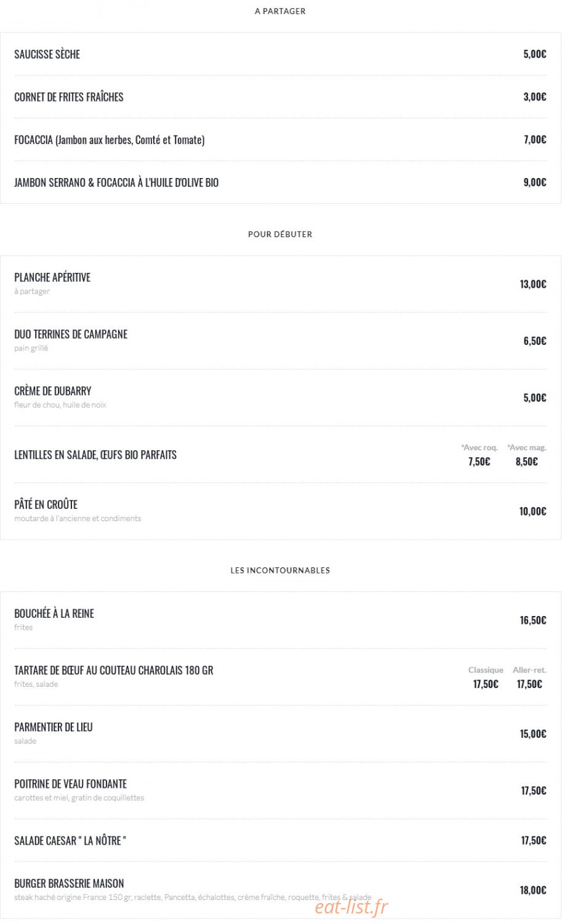Screen dimensions: 562x924
Task: Select PARMENTIER DE LIEU dish
Action: tap(54, 727)
